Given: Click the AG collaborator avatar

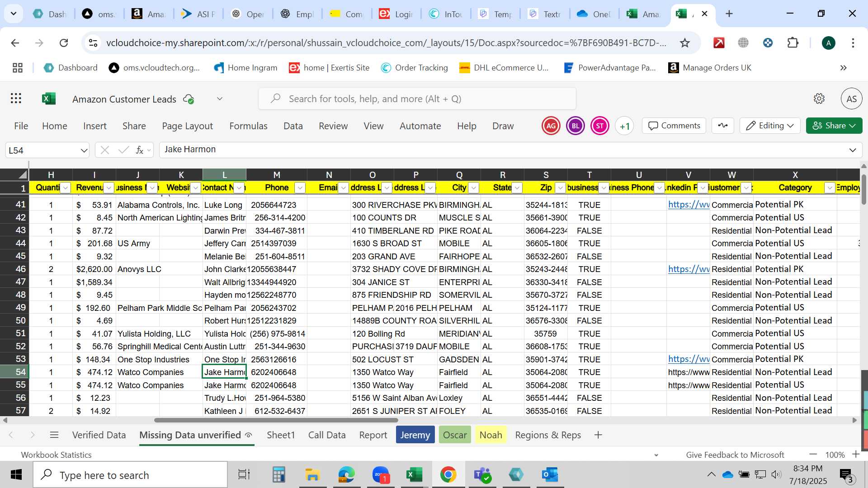Looking at the screenshot, I should coord(551,126).
